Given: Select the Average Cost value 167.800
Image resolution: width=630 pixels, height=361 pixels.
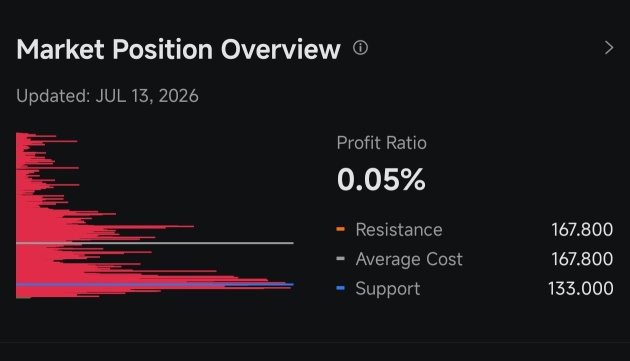Looking at the screenshot, I should coord(582,259).
